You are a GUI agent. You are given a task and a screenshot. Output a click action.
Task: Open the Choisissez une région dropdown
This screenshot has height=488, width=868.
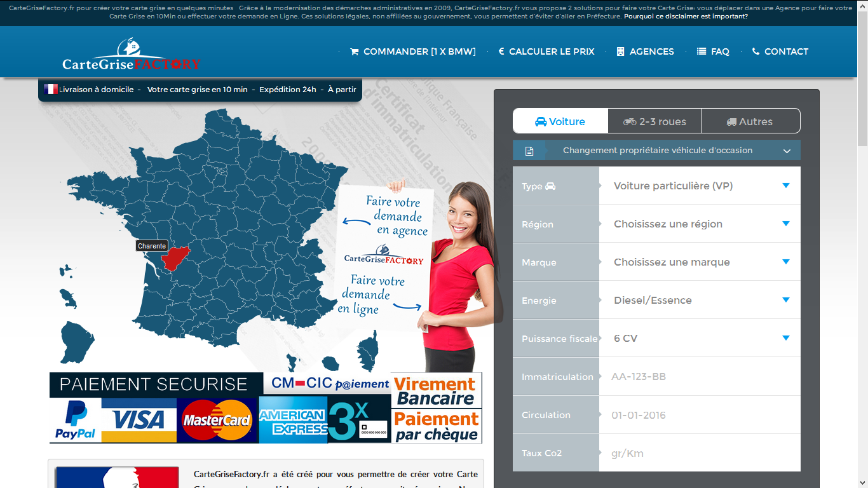point(700,224)
